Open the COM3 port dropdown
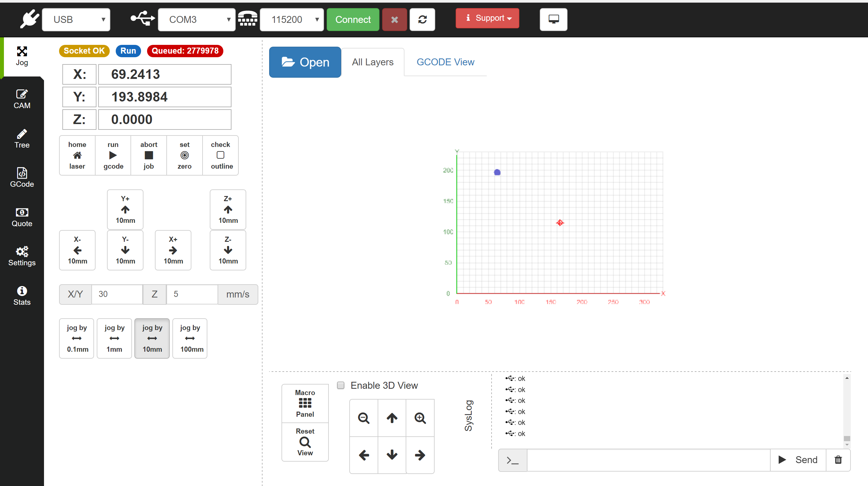 pyautogui.click(x=197, y=20)
